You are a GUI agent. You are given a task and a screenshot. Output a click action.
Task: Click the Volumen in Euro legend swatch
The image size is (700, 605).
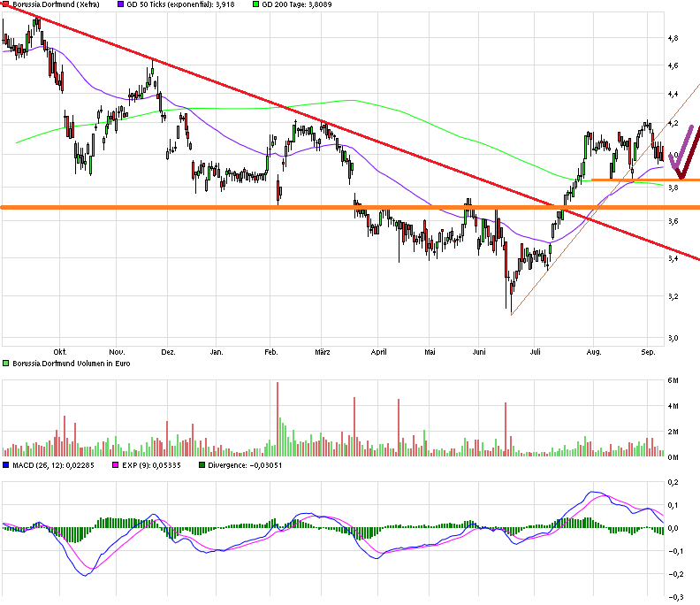(x=6, y=364)
